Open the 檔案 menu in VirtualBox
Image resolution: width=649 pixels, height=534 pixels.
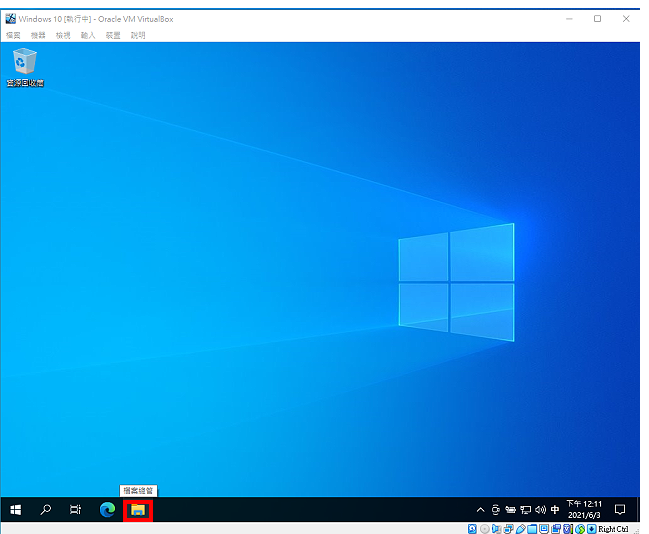[13, 35]
